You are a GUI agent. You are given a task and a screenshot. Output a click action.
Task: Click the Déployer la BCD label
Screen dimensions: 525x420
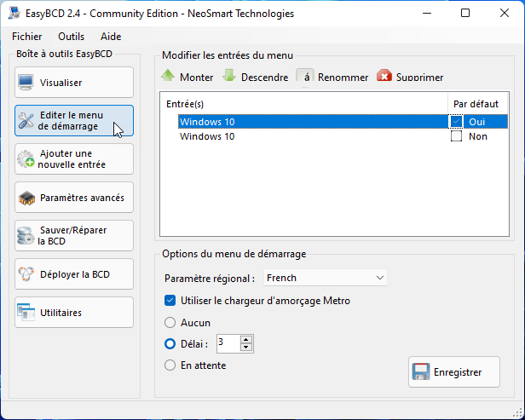[75, 274]
